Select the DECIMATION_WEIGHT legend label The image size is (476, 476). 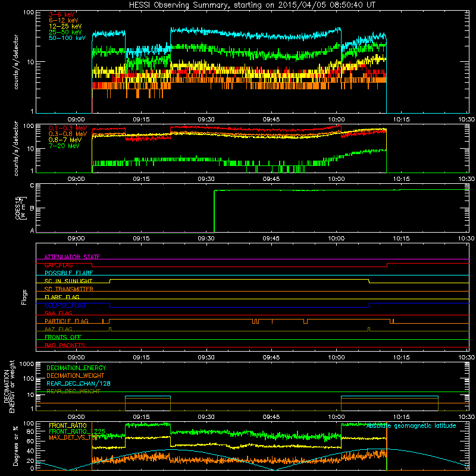tap(76, 375)
